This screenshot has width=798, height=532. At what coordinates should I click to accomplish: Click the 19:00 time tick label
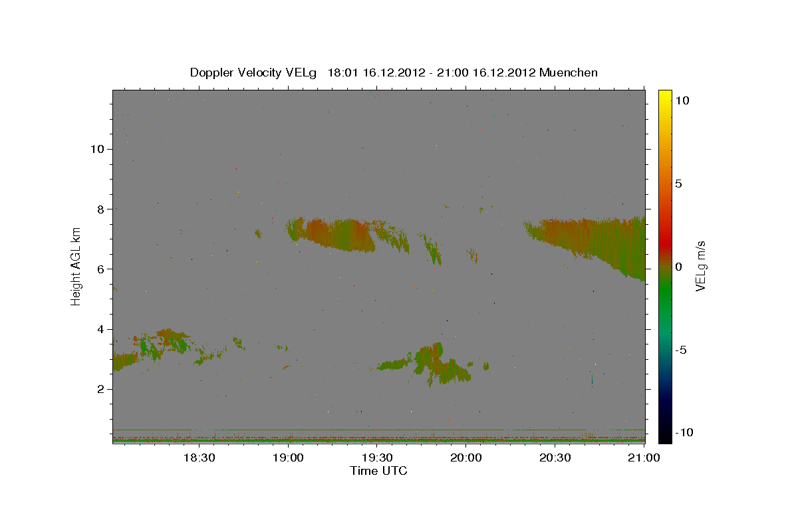(x=289, y=458)
